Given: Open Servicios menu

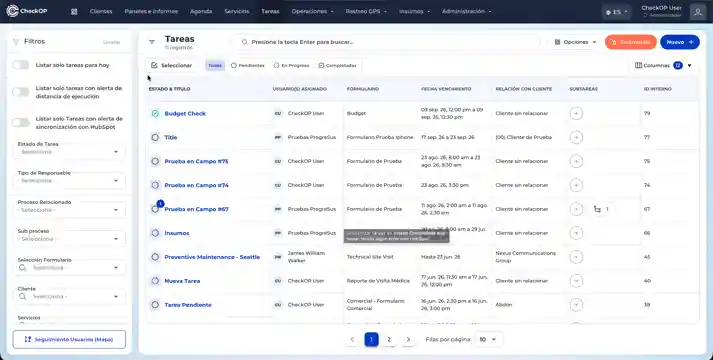Looking at the screenshot, I should click(x=236, y=11).
